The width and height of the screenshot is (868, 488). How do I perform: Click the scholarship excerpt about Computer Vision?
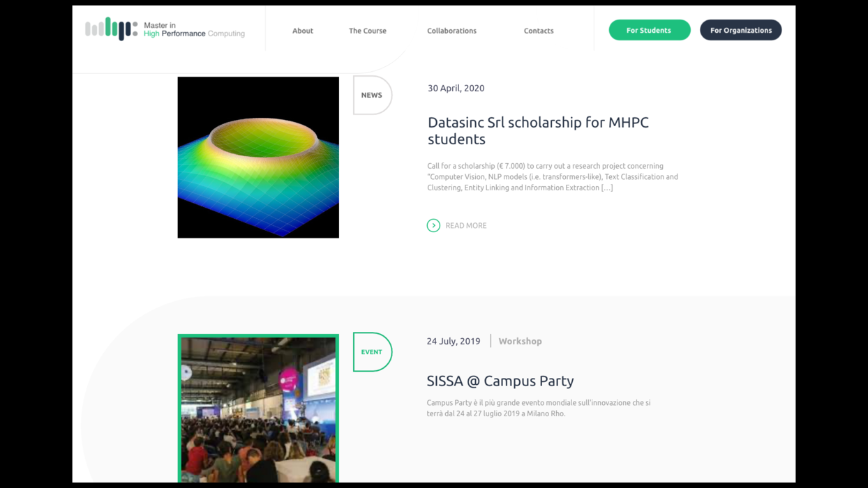click(552, 177)
